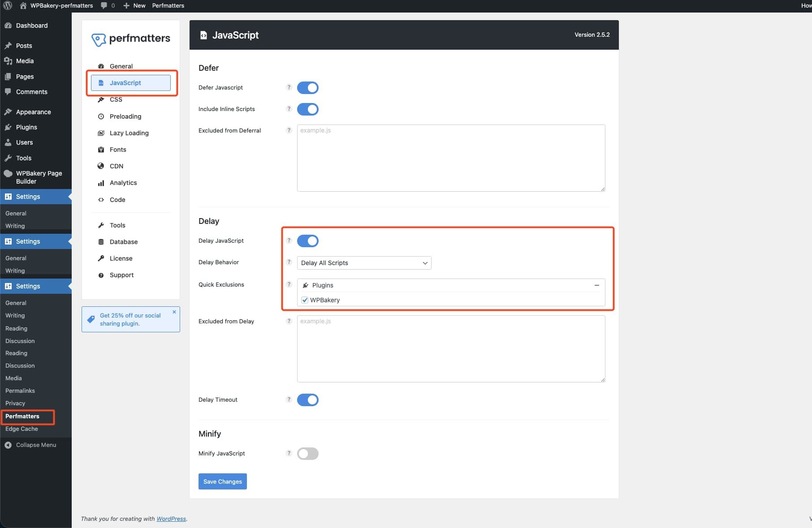Open the CDN settings page
The width and height of the screenshot is (812, 528).
pyautogui.click(x=116, y=166)
